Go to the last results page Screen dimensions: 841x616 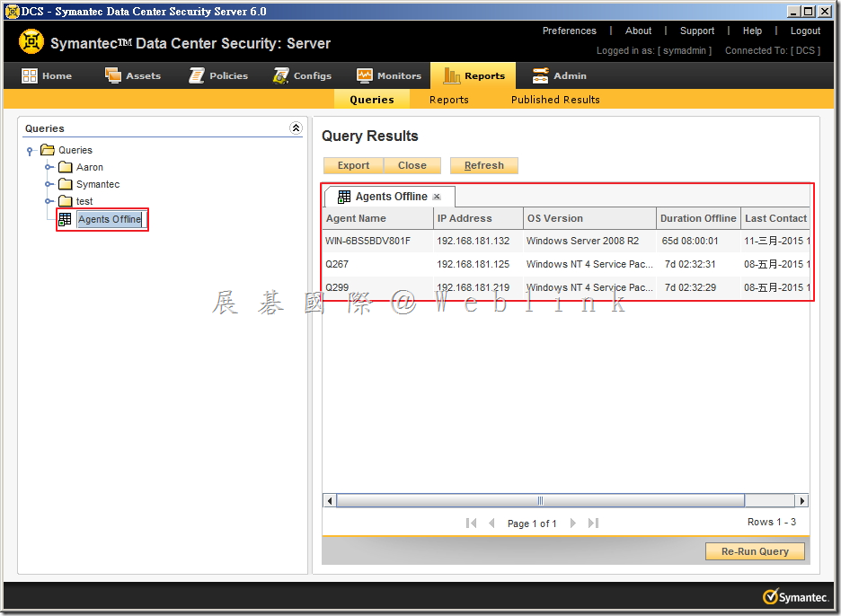tap(593, 523)
